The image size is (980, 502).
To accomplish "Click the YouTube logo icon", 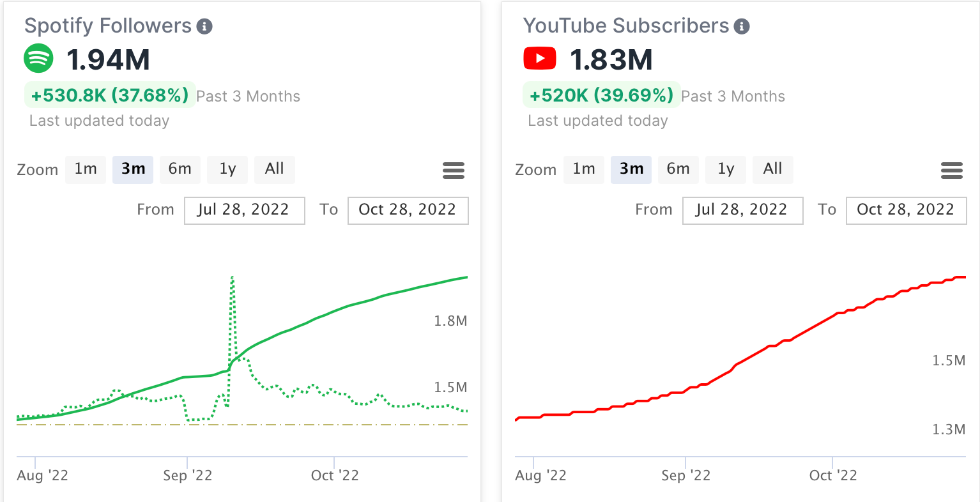I will point(540,59).
